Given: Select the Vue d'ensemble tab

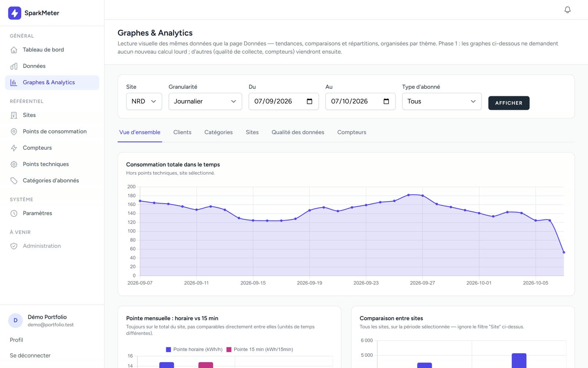Looking at the screenshot, I should pyautogui.click(x=140, y=132).
